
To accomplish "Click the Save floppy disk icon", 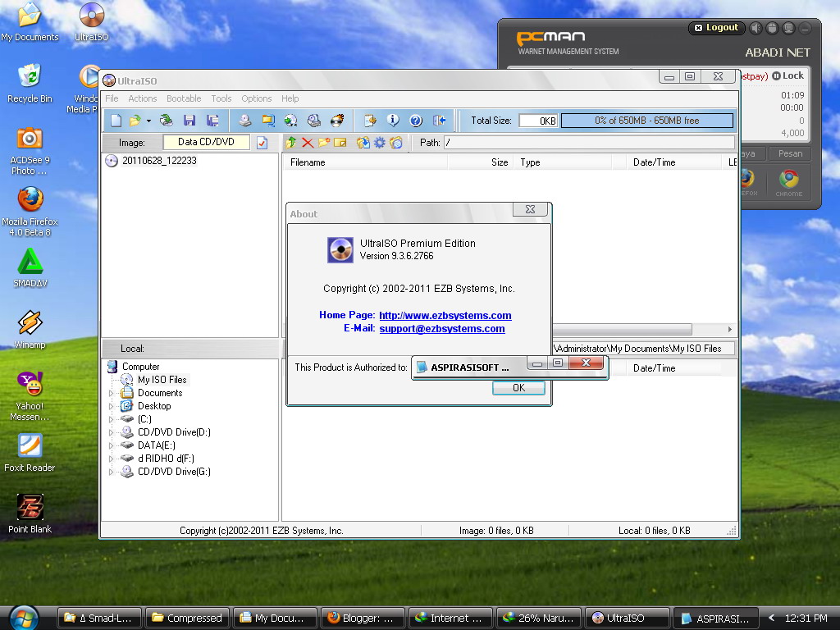I will point(189,121).
